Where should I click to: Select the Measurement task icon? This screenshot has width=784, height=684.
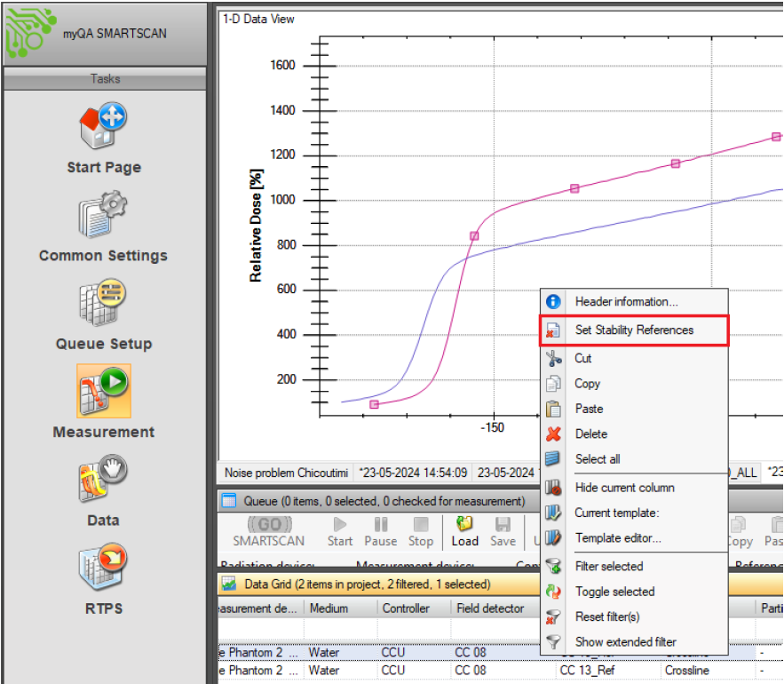coord(104,402)
